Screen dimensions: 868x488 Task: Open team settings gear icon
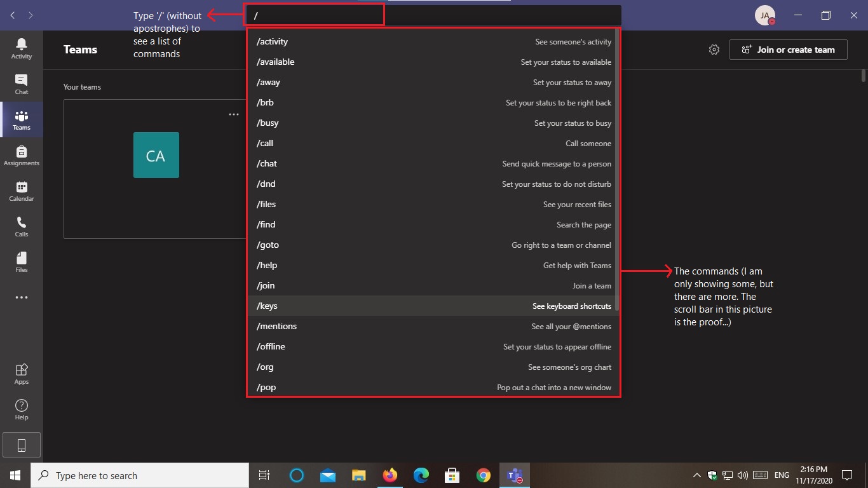point(714,50)
